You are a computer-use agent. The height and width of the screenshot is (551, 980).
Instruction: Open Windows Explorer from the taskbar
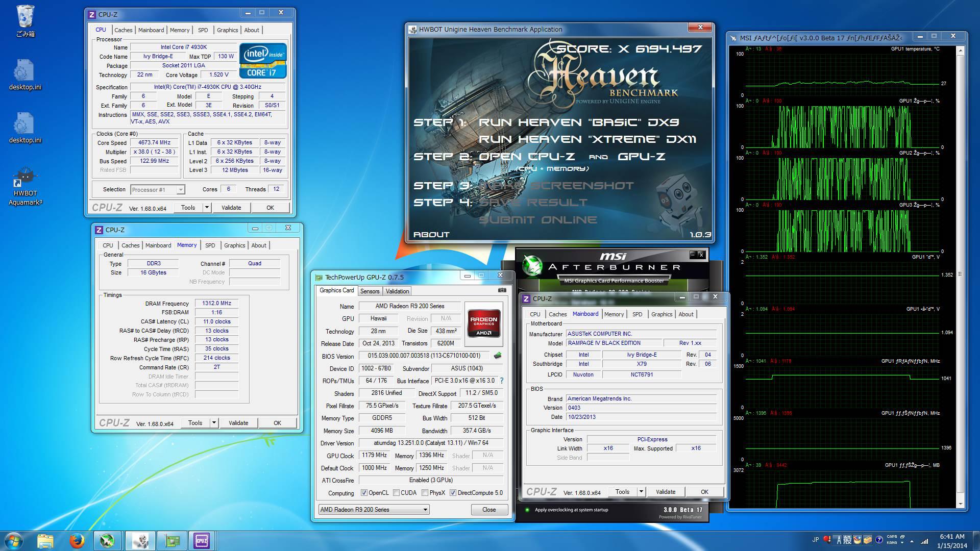click(x=45, y=541)
